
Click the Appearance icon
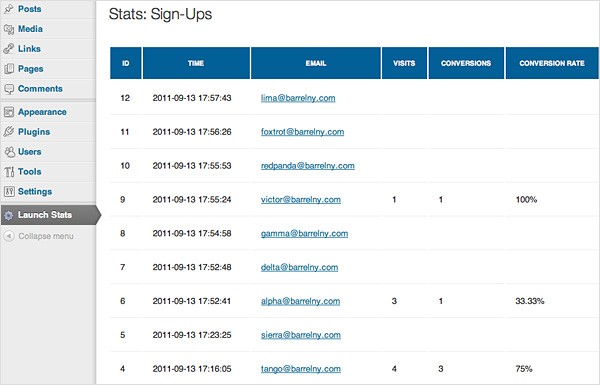[9, 112]
